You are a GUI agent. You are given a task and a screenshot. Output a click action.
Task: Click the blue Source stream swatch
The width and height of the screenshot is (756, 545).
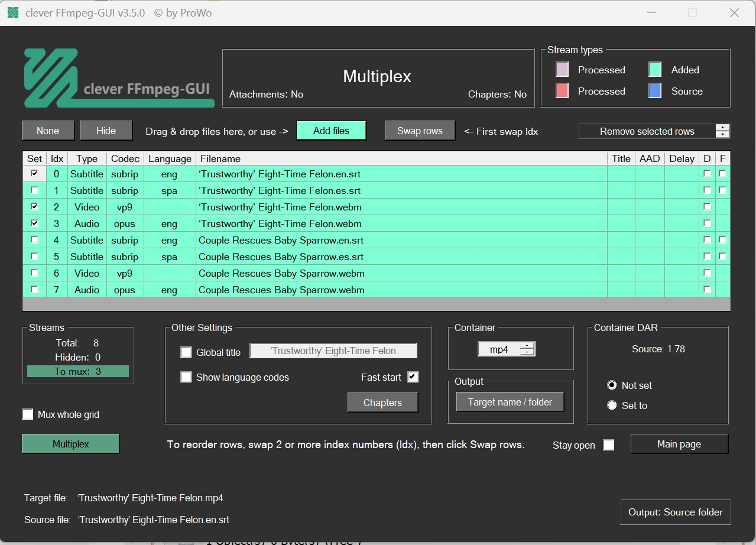point(655,91)
